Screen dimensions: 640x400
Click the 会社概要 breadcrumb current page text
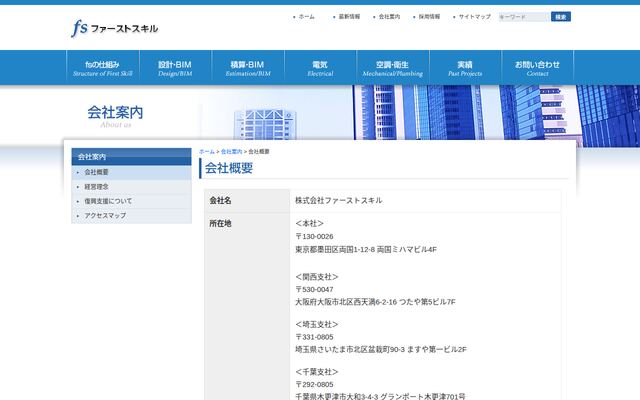[259, 151]
